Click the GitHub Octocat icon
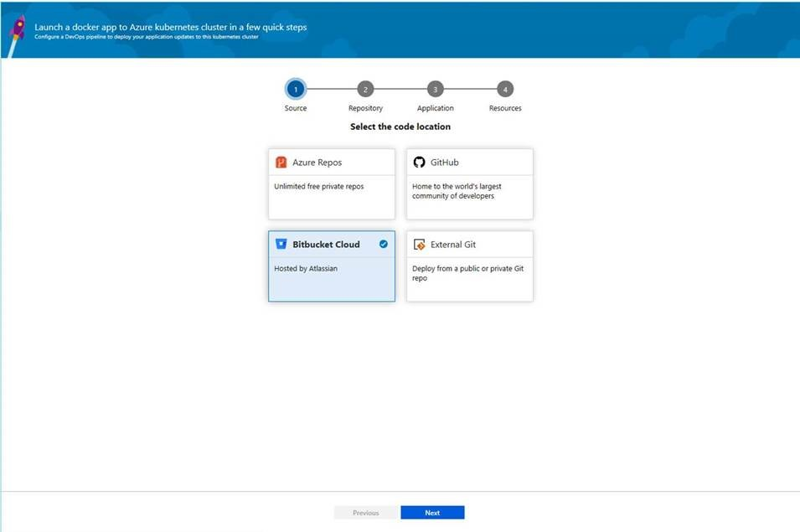The width and height of the screenshot is (800, 532). pyautogui.click(x=417, y=162)
